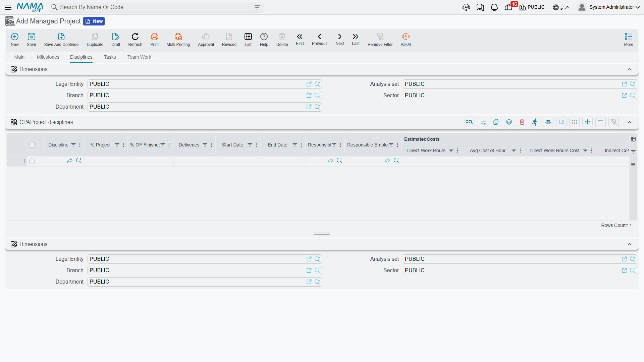Viewport: 644px width, 362px height.
Task: Click the Approval icon
Action: pyautogui.click(x=206, y=40)
